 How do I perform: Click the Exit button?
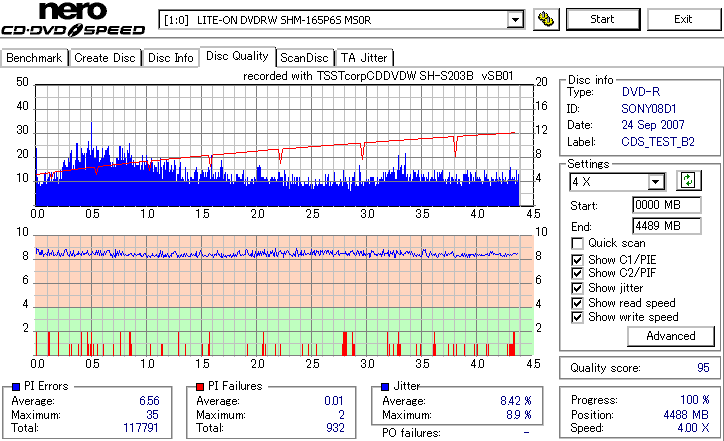683,19
